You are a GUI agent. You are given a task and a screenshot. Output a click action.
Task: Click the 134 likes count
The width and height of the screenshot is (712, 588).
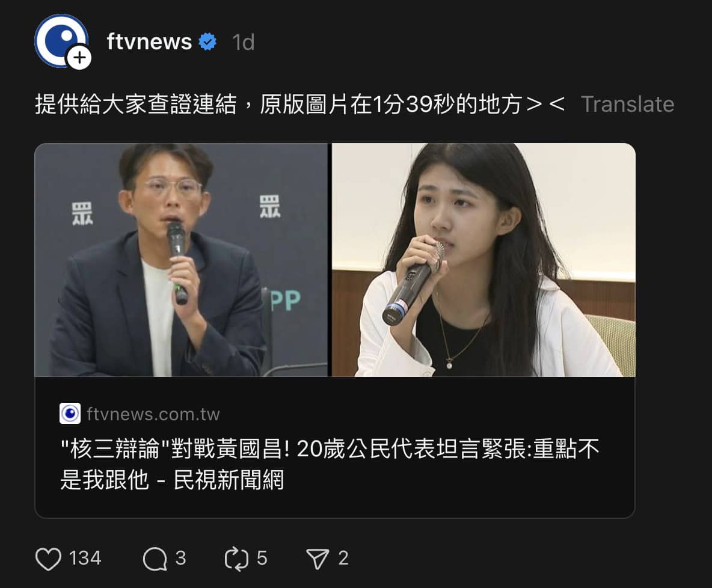click(x=85, y=559)
